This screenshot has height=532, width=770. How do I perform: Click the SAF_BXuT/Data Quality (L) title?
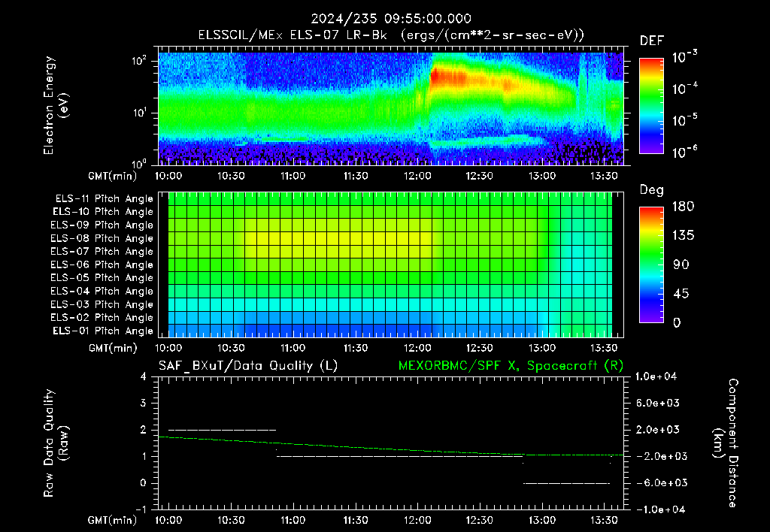(x=248, y=366)
